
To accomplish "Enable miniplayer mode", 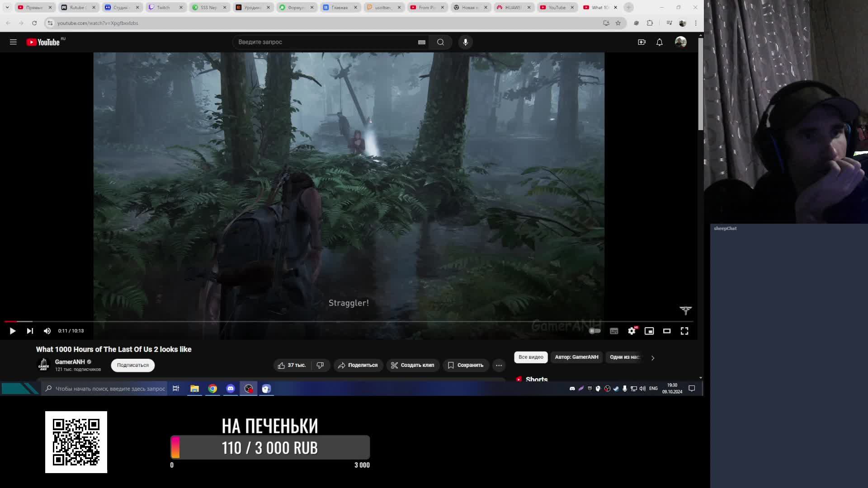I will pyautogui.click(x=649, y=331).
